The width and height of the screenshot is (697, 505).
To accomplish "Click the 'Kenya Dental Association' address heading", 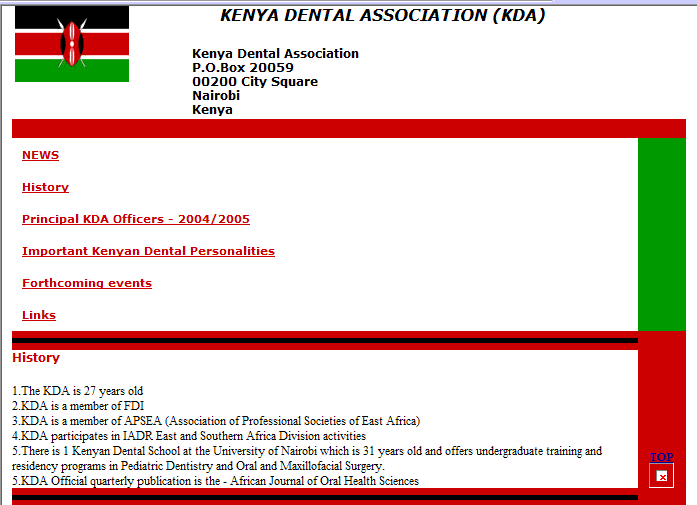I will [x=275, y=53].
